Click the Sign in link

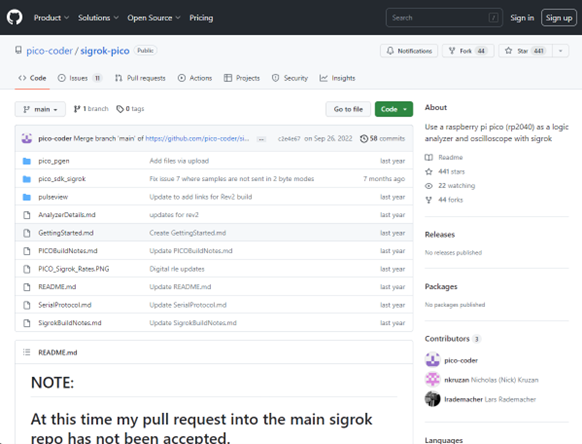pyautogui.click(x=522, y=18)
